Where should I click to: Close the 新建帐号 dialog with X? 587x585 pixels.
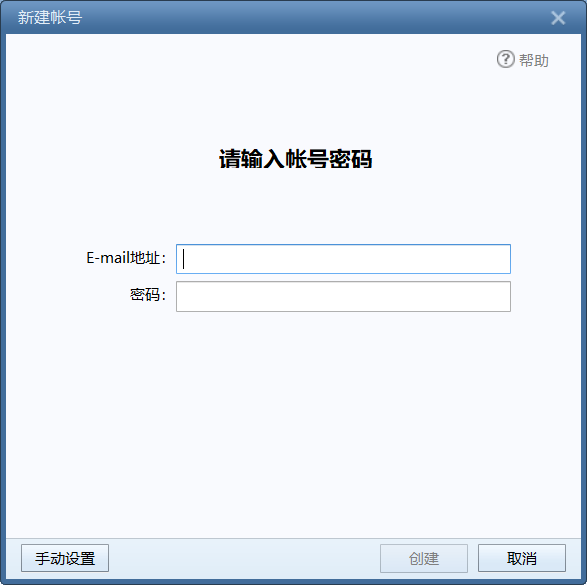point(558,18)
